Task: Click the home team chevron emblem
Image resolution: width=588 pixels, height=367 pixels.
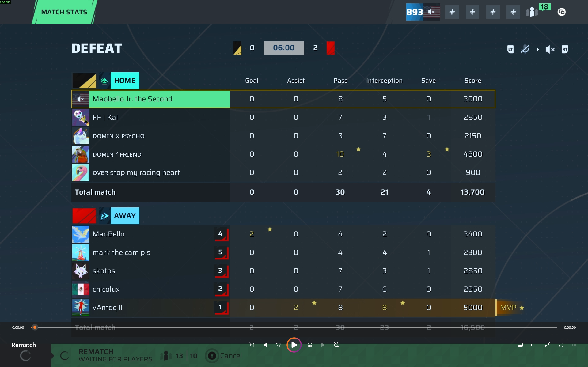Action: (104, 81)
